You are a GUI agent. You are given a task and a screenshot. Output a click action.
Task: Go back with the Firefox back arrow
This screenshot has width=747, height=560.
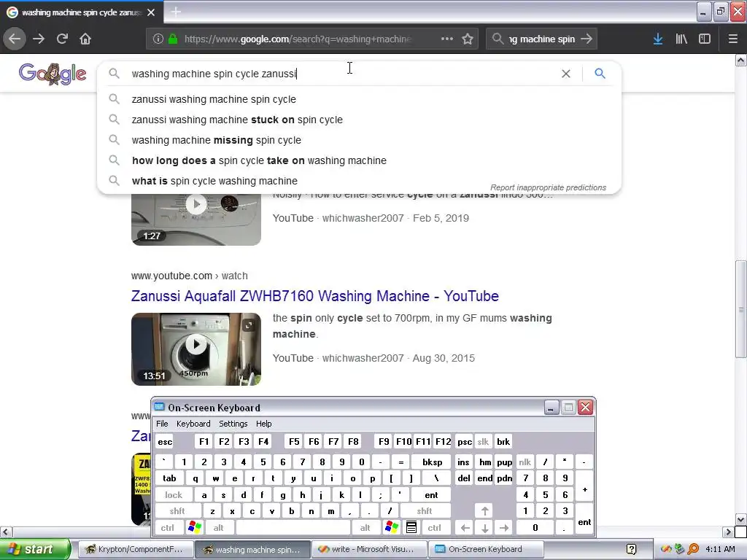pos(15,39)
